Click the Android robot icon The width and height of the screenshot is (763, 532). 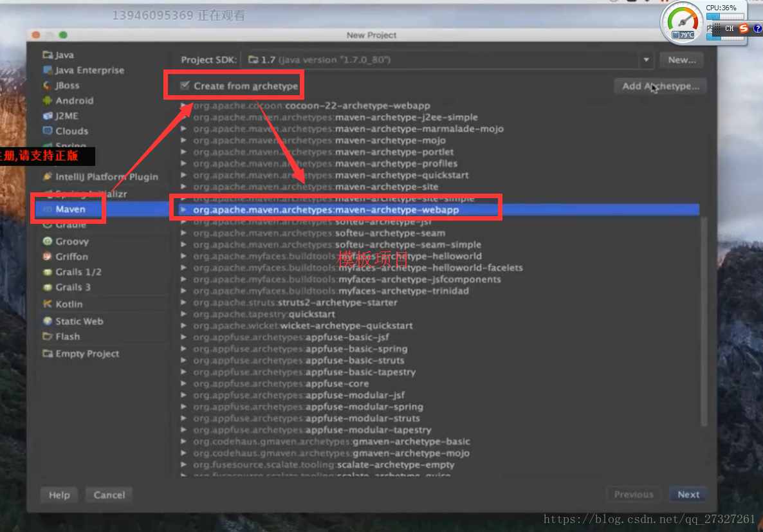(x=48, y=100)
